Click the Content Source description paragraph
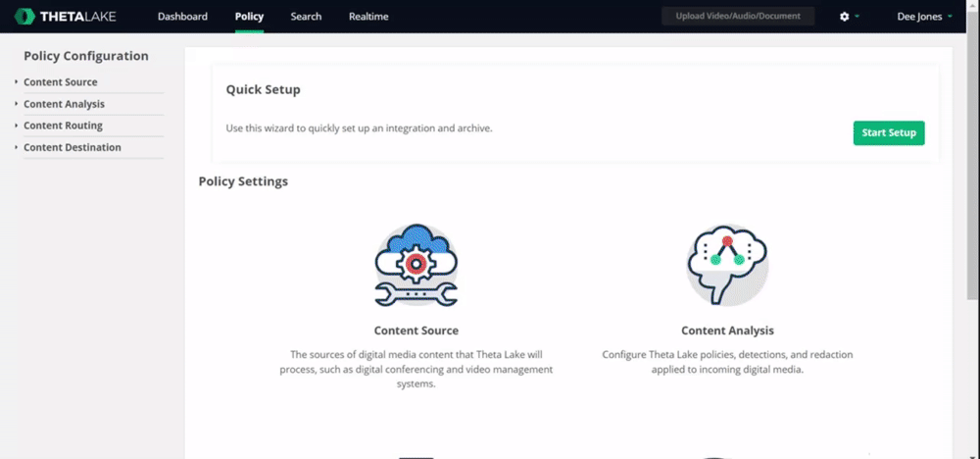980x459 pixels. (416, 369)
